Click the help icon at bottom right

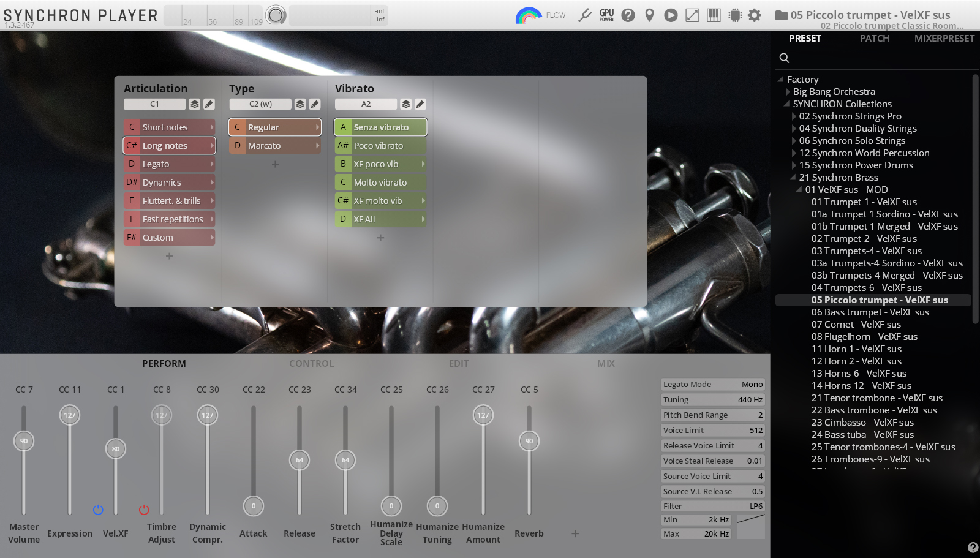point(973,548)
